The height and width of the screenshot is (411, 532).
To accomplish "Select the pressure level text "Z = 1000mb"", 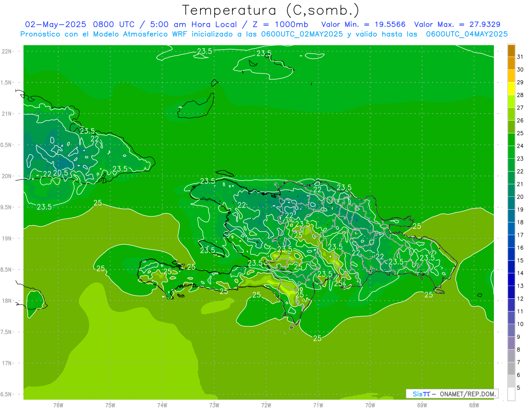I will [280, 24].
